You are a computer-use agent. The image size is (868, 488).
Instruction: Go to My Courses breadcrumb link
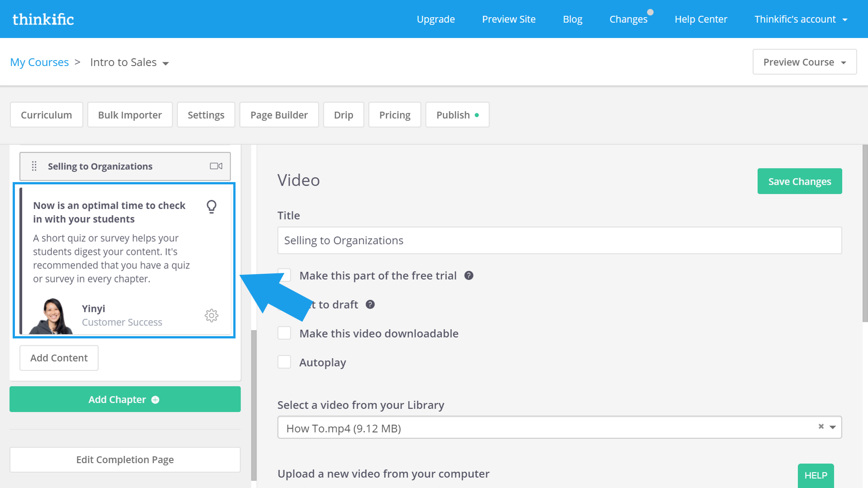pyautogui.click(x=39, y=62)
